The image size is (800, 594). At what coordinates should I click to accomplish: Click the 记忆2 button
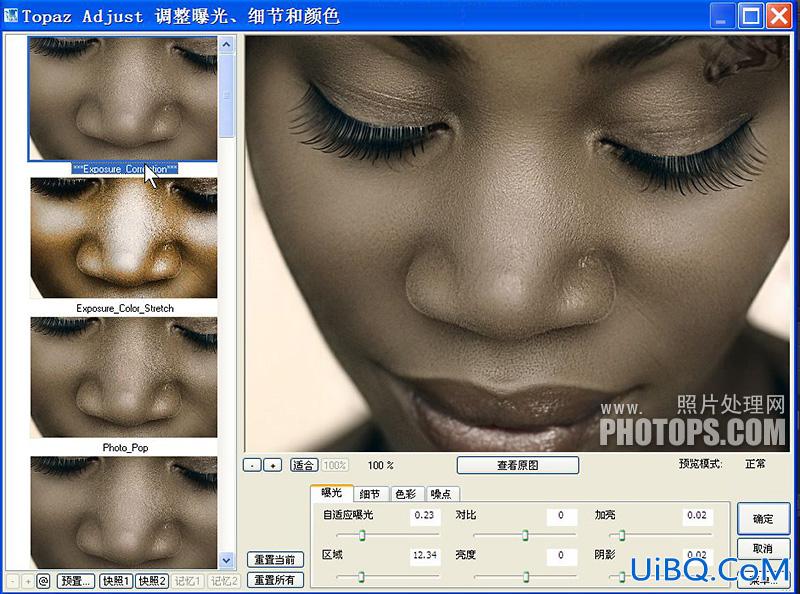click(223, 581)
